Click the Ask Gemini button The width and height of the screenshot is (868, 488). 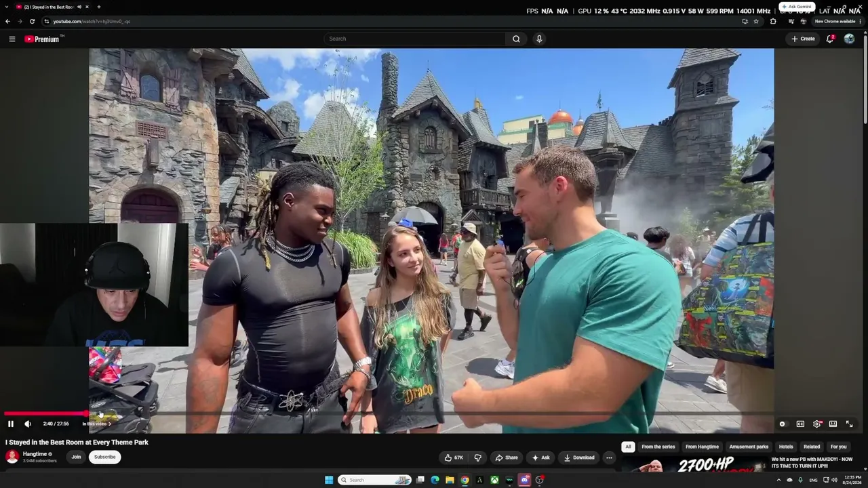point(796,7)
